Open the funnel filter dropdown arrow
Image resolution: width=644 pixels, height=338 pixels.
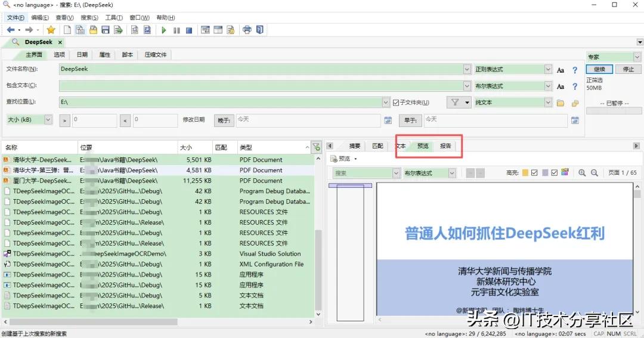pyautogui.click(x=467, y=103)
